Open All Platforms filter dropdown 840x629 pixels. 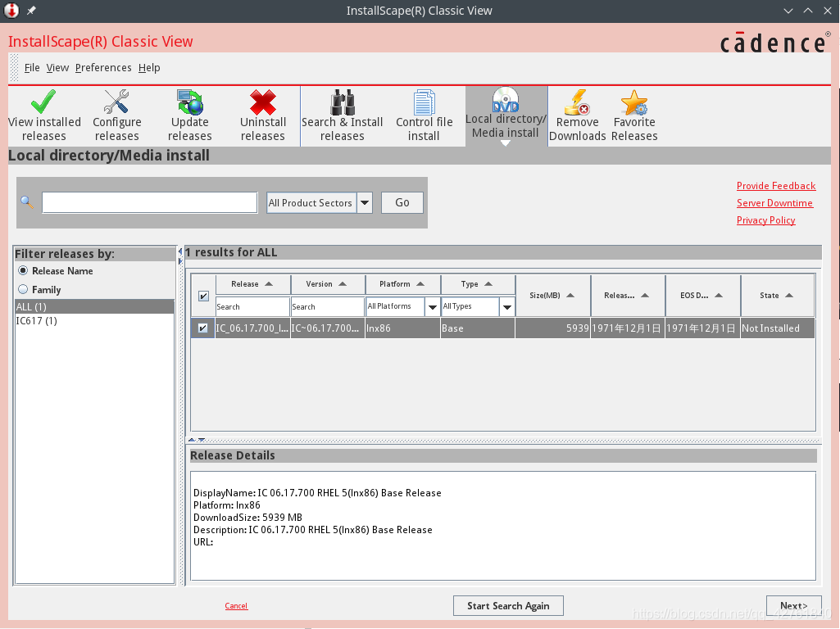(433, 307)
